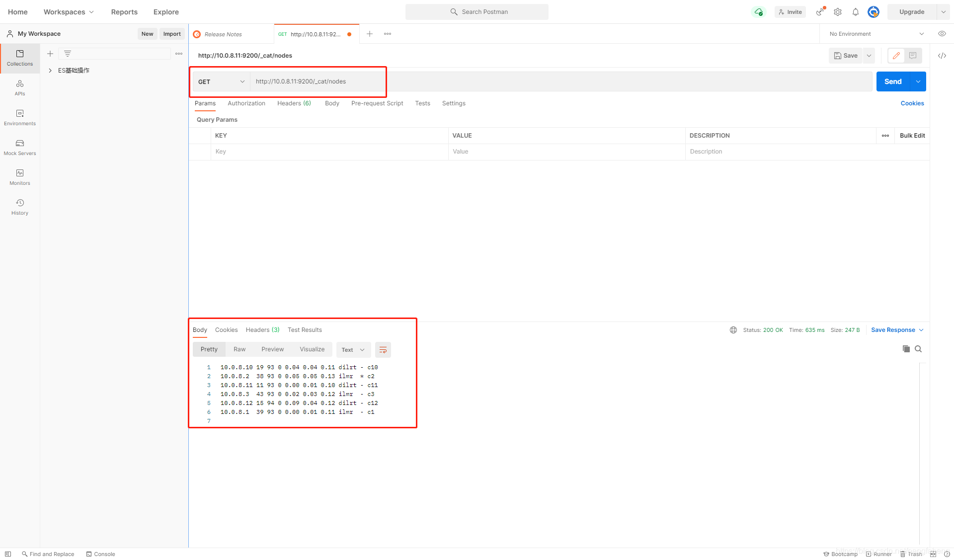954x560 pixels.
Task: Click the sync cloud status icon
Action: point(758,12)
